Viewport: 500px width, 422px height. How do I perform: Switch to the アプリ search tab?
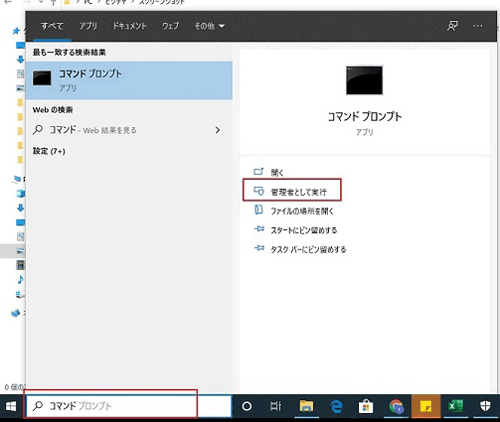point(88,26)
